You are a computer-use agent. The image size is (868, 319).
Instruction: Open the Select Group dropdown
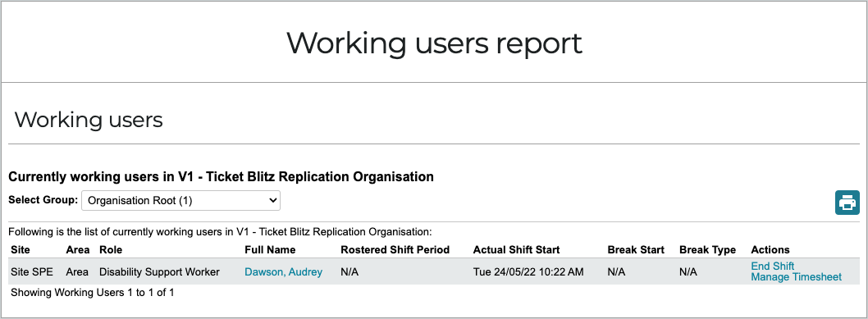coord(181,201)
